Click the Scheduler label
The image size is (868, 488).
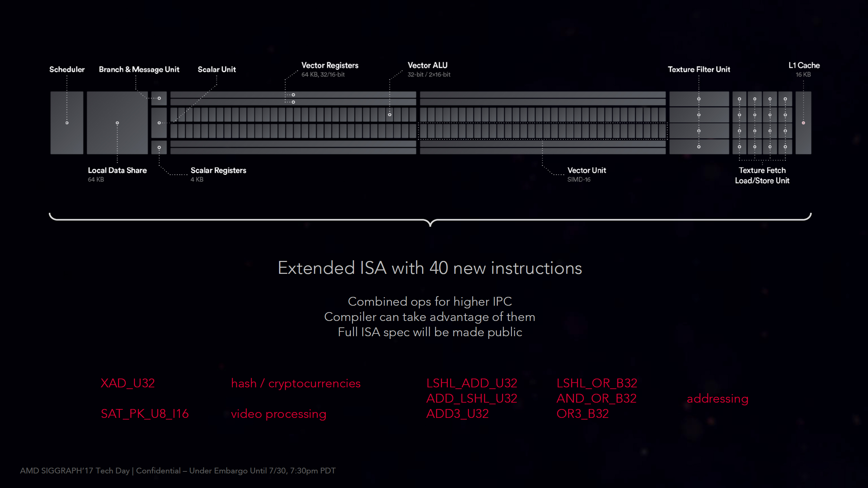(67, 69)
